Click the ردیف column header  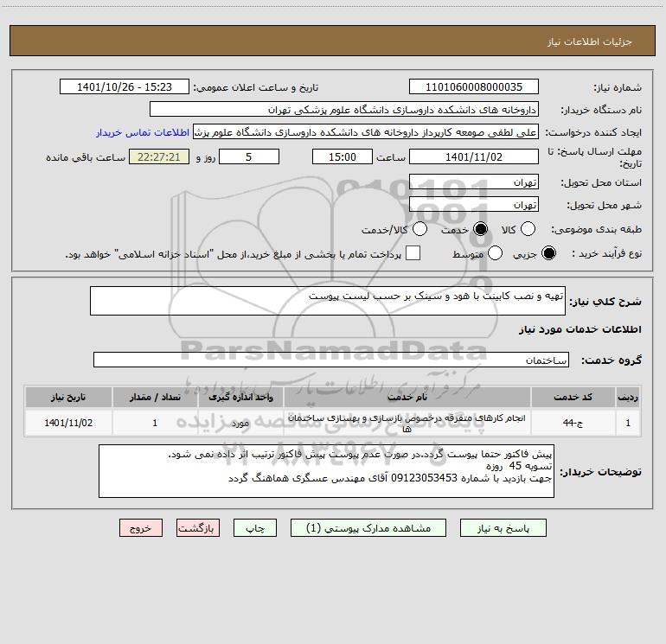pyautogui.click(x=628, y=398)
